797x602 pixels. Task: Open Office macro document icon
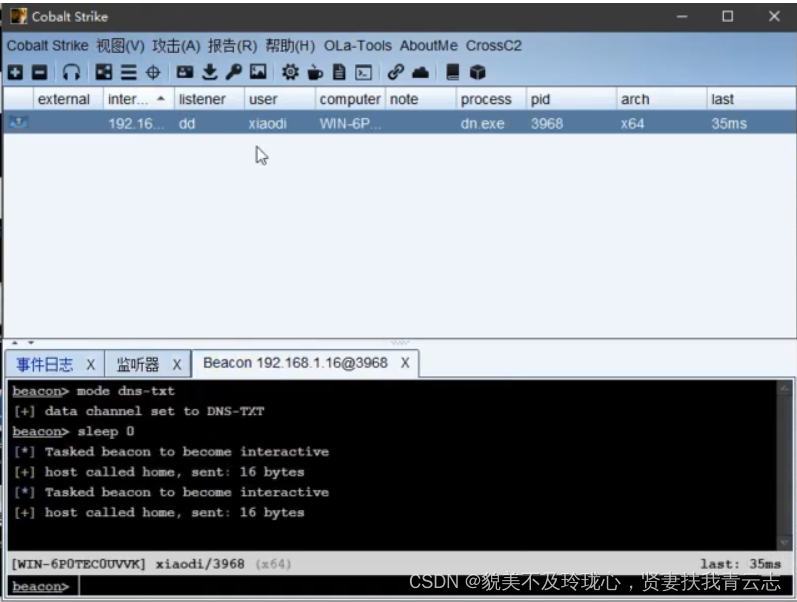[x=339, y=72]
